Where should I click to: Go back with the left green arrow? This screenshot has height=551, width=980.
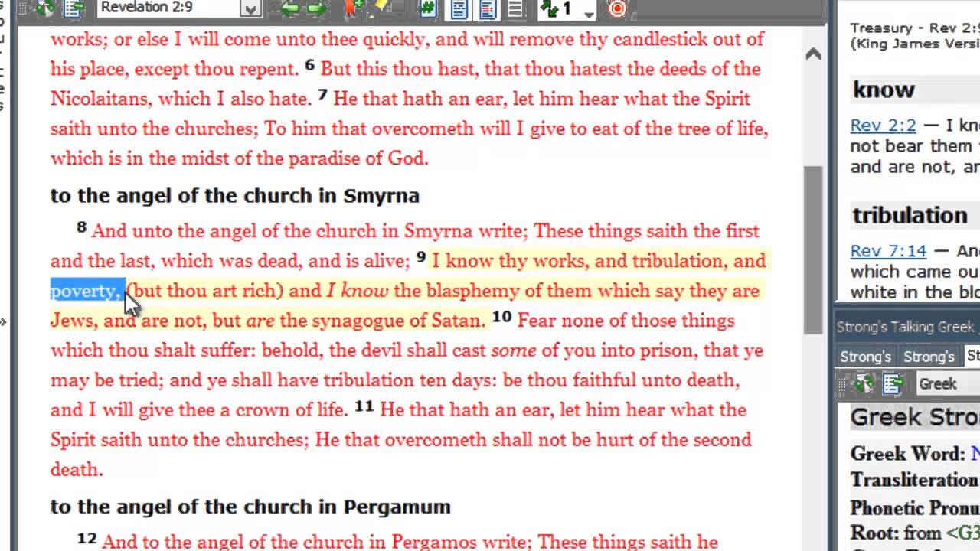click(x=290, y=9)
